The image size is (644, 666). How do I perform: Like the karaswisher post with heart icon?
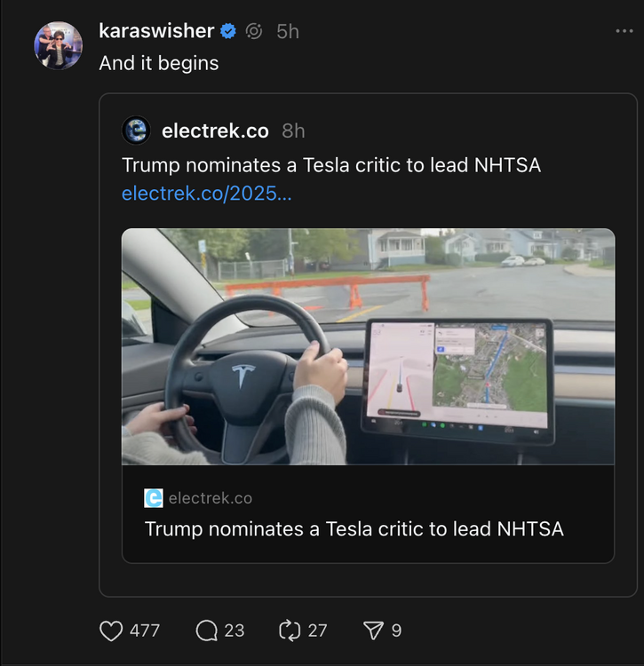(111, 630)
